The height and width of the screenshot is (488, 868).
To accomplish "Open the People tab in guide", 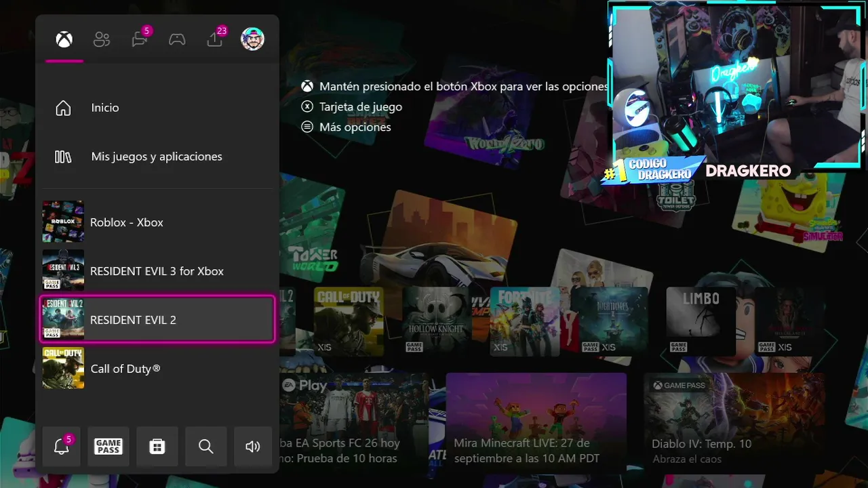I will click(x=102, y=39).
